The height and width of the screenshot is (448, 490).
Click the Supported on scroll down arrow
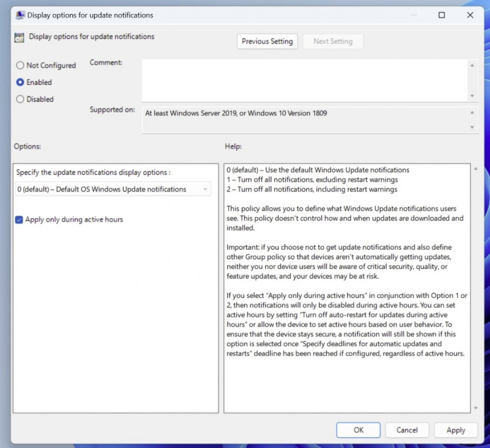(472, 127)
